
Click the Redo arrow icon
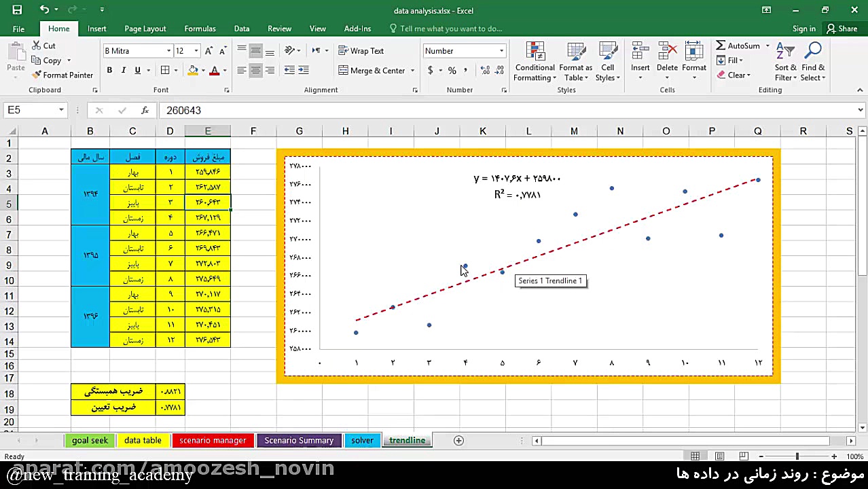point(73,10)
